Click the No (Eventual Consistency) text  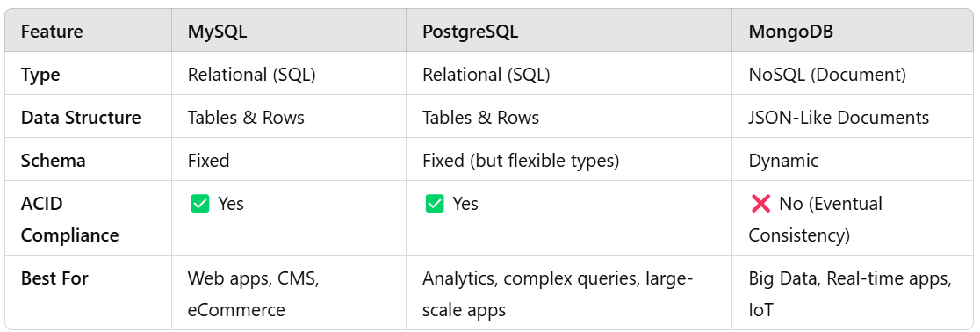tap(816, 220)
